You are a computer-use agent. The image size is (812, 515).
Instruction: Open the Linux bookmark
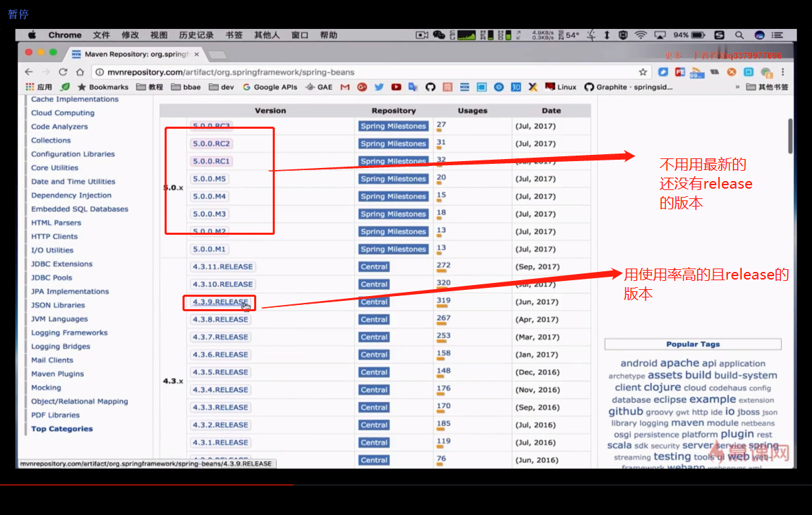coord(561,87)
